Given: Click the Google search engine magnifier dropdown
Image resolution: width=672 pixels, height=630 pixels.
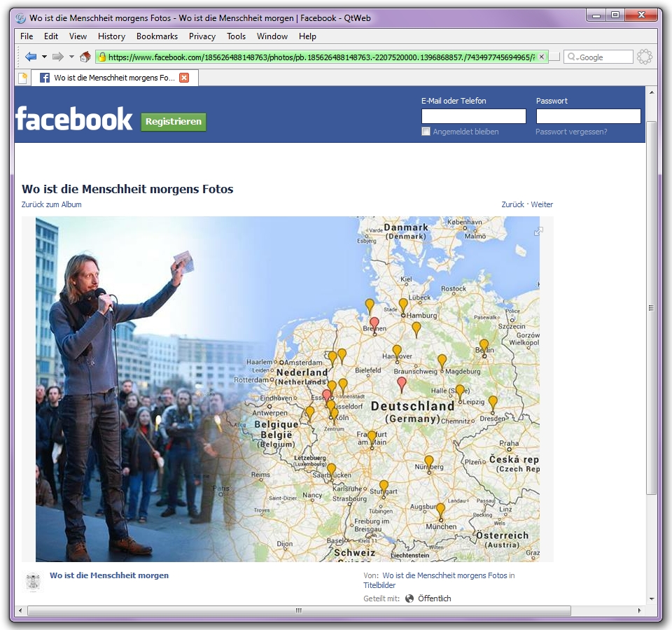Looking at the screenshot, I should click(573, 57).
